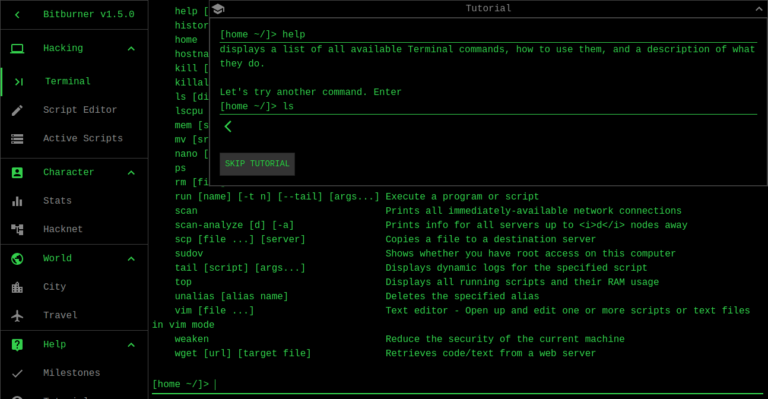Click 'Retrieves code/text from a web server'
Image resolution: width=768 pixels, height=399 pixels.
pyautogui.click(x=490, y=353)
